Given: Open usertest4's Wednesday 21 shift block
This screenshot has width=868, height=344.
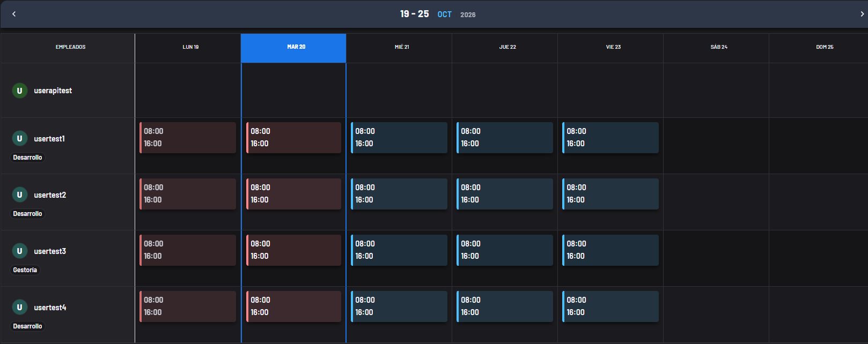Looking at the screenshot, I should coord(399,306).
